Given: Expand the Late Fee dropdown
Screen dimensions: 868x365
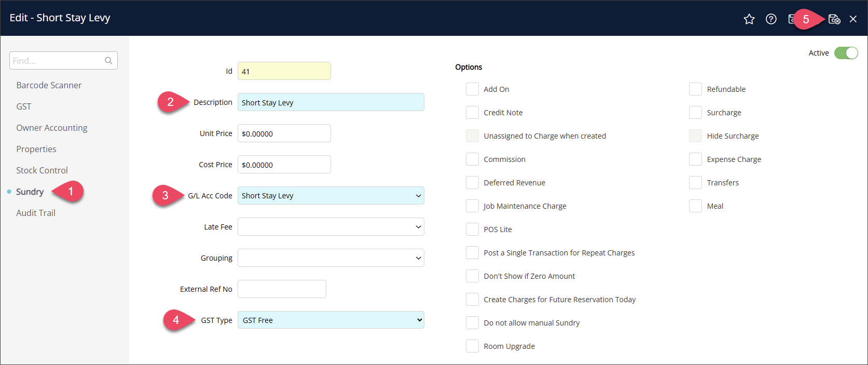Looking at the screenshot, I should (x=331, y=227).
